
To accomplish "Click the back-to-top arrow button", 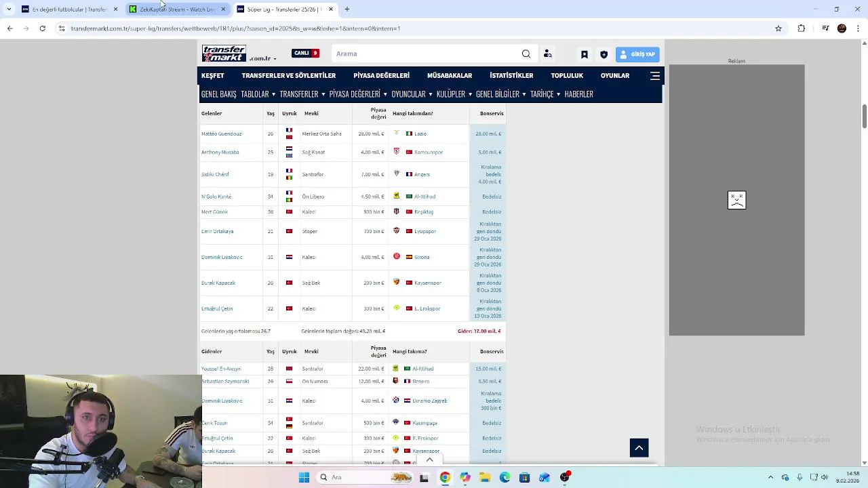I will (639, 448).
